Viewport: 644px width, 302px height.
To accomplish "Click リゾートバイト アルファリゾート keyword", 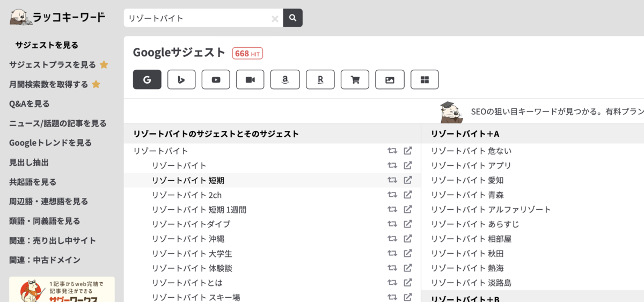I will pyautogui.click(x=491, y=209).
